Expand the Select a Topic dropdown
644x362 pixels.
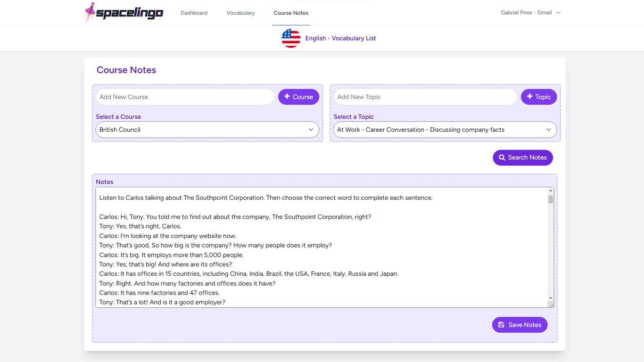click(x=445, y=130)
